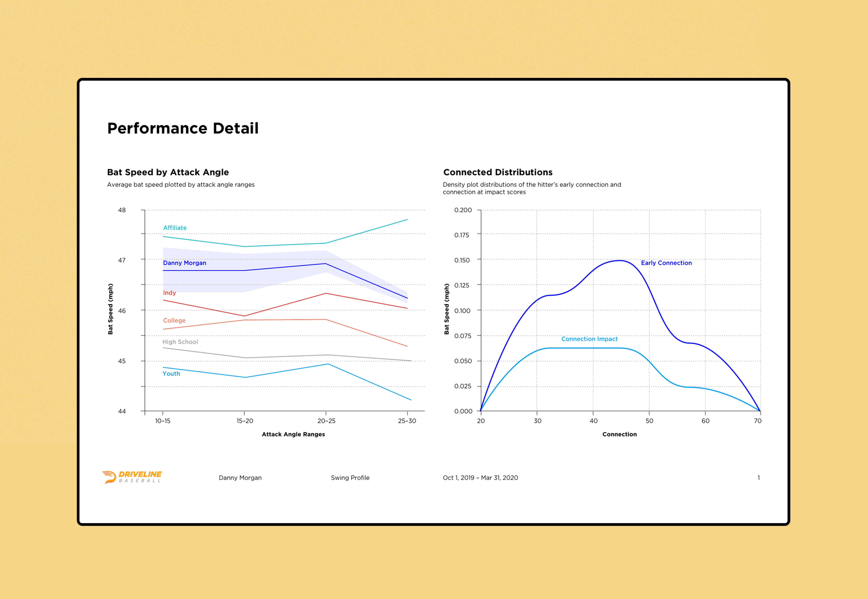
Task: Click the 47 mph axis value
Action: pos(122,260)
